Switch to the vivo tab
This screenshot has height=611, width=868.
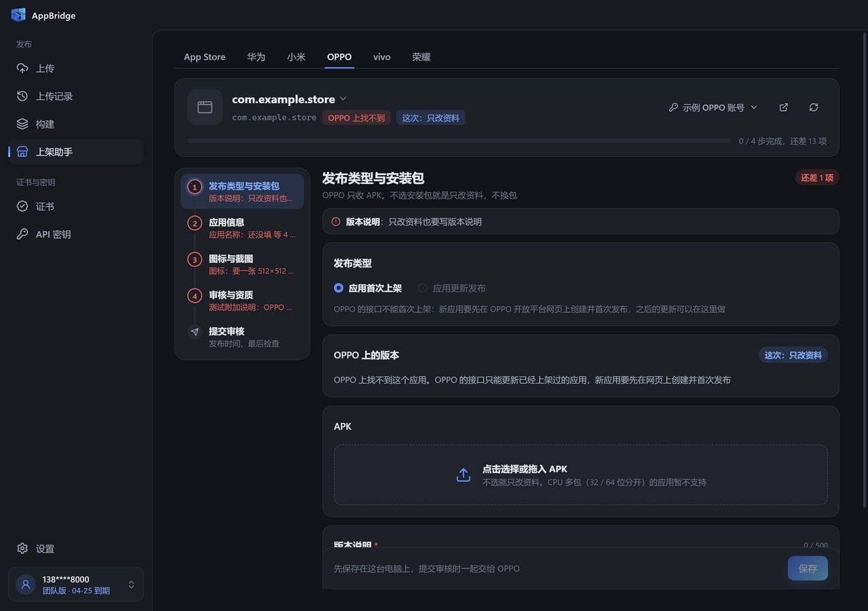(x=381, y=57)
